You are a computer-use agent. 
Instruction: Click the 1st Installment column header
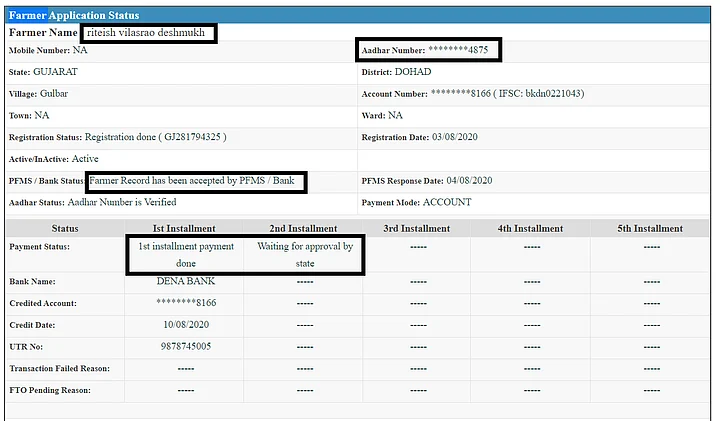185,228
